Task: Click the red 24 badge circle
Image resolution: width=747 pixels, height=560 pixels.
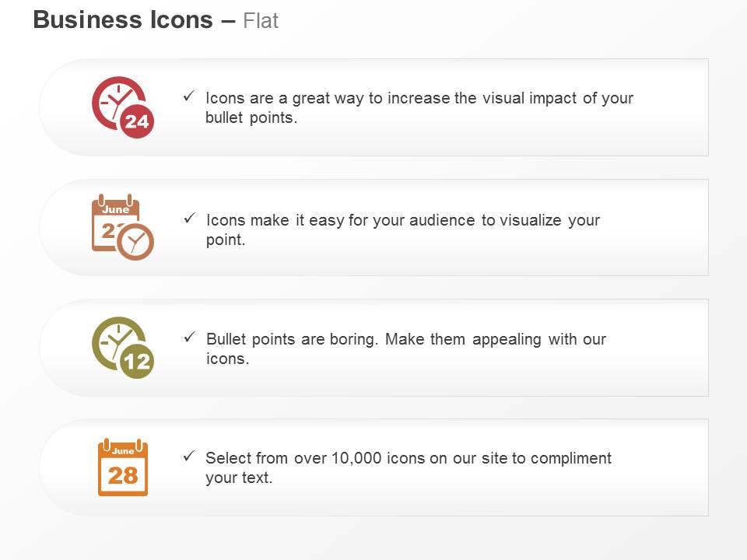Action: pyautogui.click(x=137, y=121)
